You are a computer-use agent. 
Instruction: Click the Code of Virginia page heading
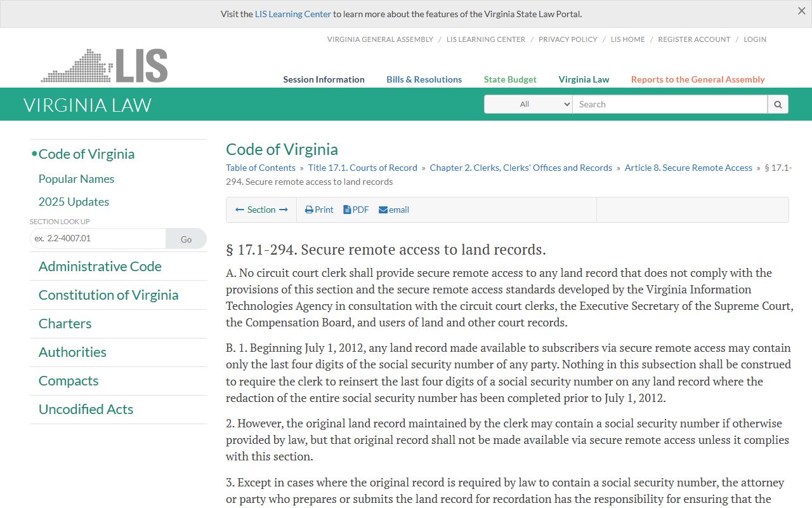[x=282, y=149]
